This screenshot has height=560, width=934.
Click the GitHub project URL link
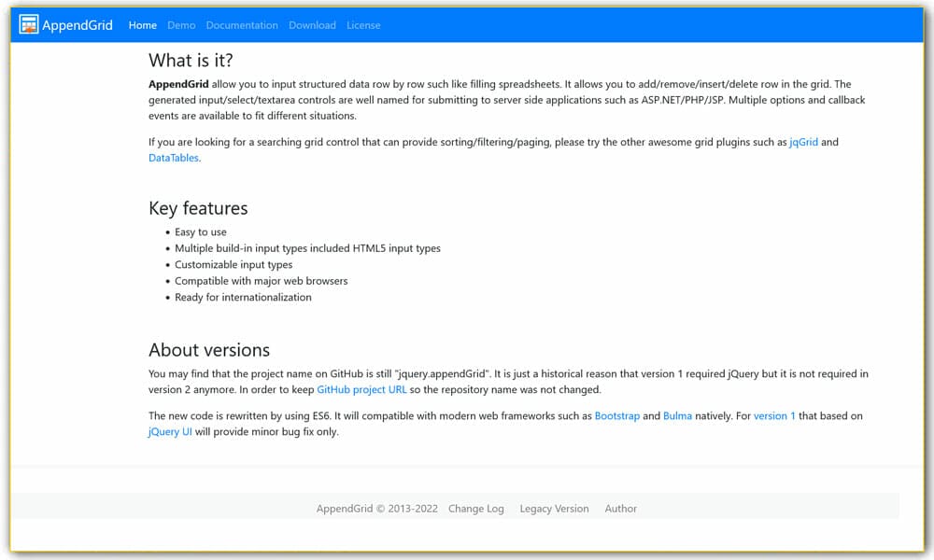(364, 389)
